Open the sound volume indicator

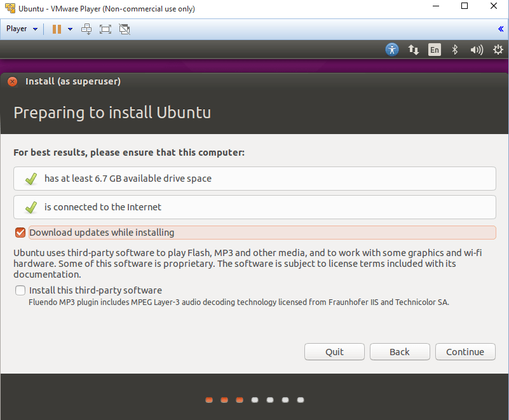point(476,50)
